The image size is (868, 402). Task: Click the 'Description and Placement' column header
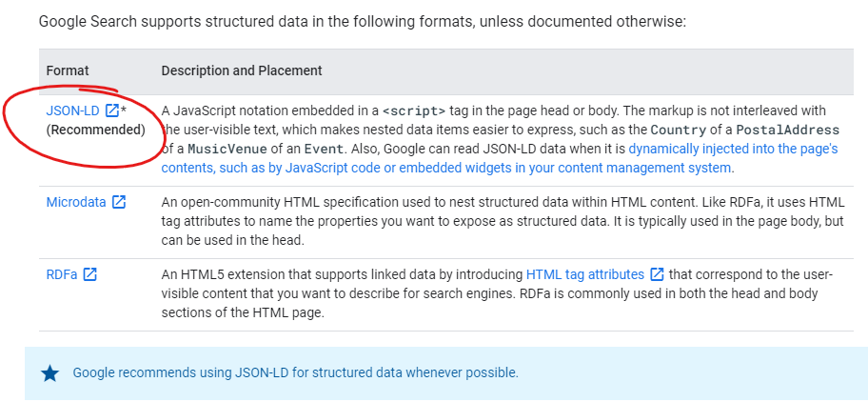[242, 70]
